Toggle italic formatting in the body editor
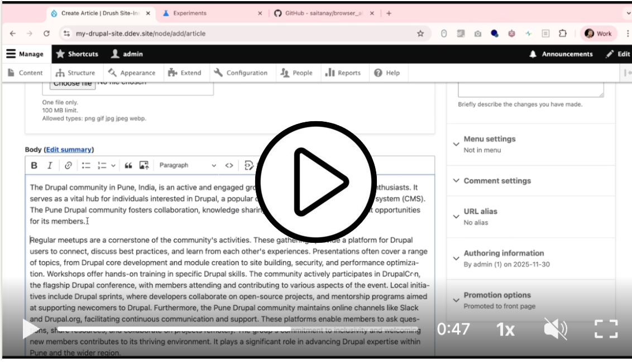Viewport: 632px width, 364px height. tap(50, 165)
